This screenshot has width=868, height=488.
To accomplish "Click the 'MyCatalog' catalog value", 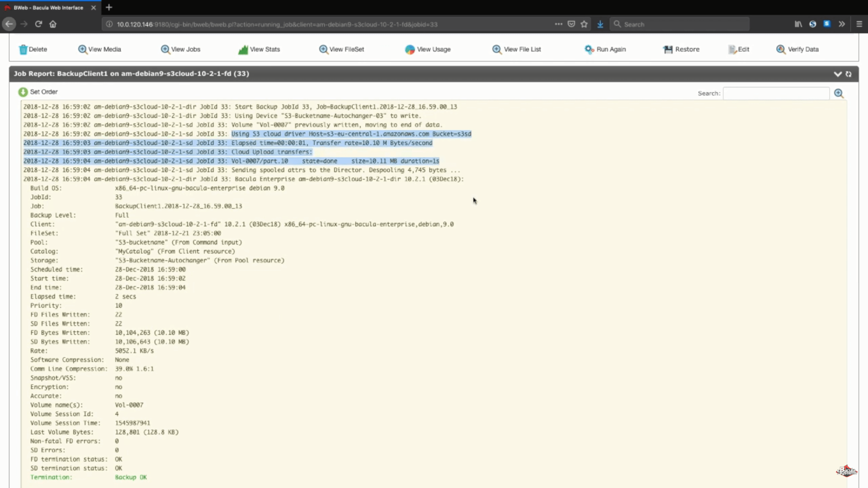I will click(x=134, y=251).
